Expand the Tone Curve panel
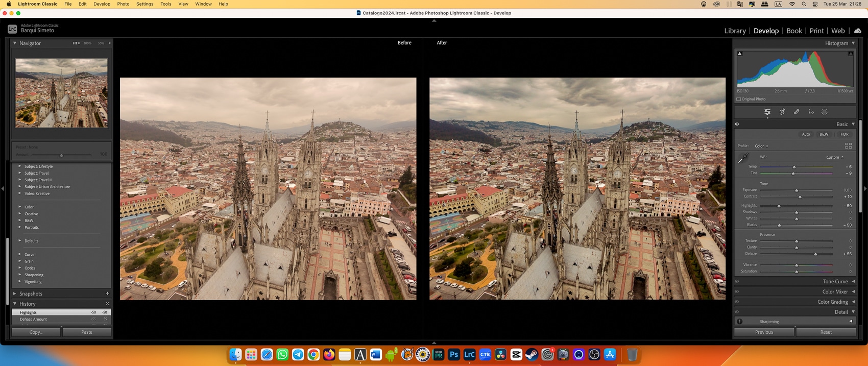This screenshot has width=868, height=366. tap(853, 281)
